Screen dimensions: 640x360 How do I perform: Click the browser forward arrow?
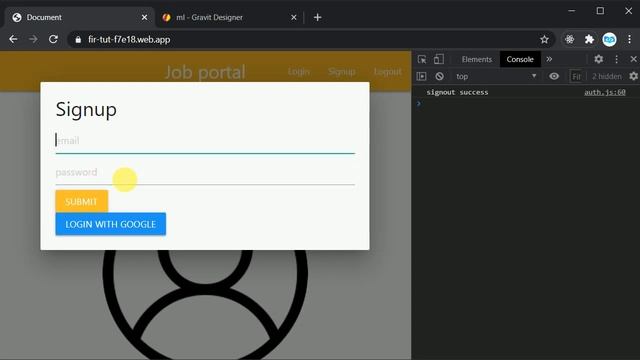(33, 39)
